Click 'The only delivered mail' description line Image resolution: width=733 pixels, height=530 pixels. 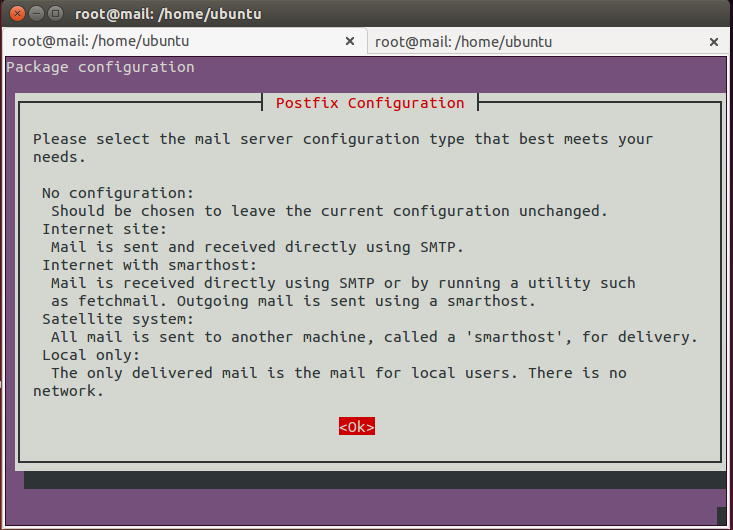[339, 373]
